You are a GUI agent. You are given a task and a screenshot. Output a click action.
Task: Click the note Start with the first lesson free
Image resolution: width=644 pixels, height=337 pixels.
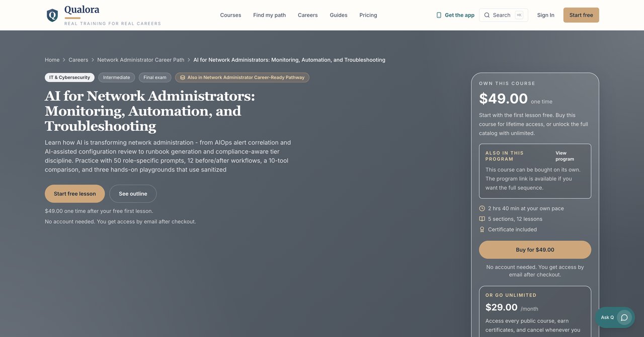click(x=533, y=124)
